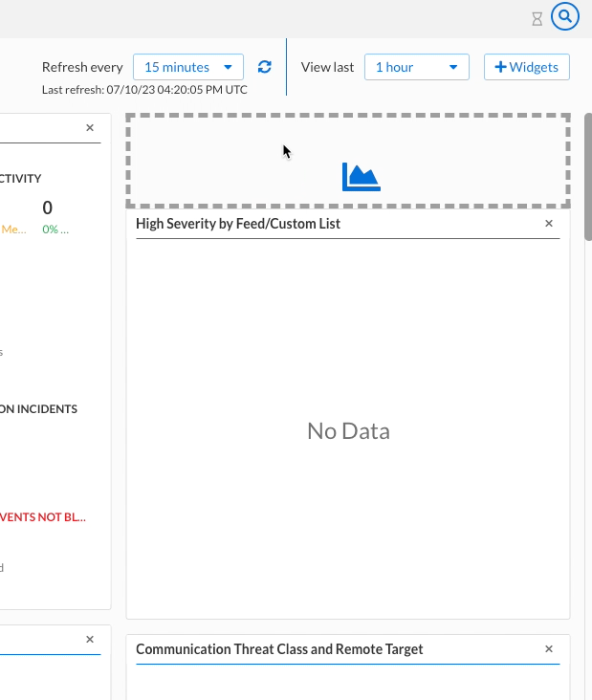Click the Last refresh timestamp text
The height and width of the screenshot is (700, 592).
[144, 90]
